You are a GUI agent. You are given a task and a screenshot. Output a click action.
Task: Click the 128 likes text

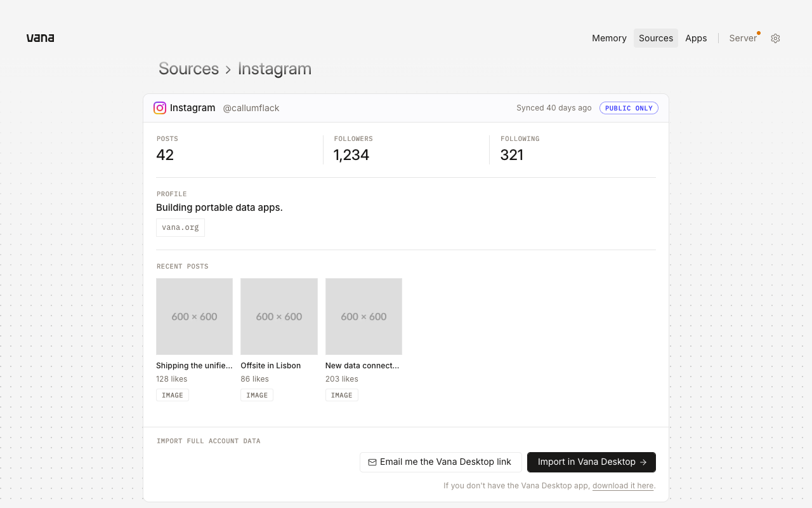coord(172,379)
